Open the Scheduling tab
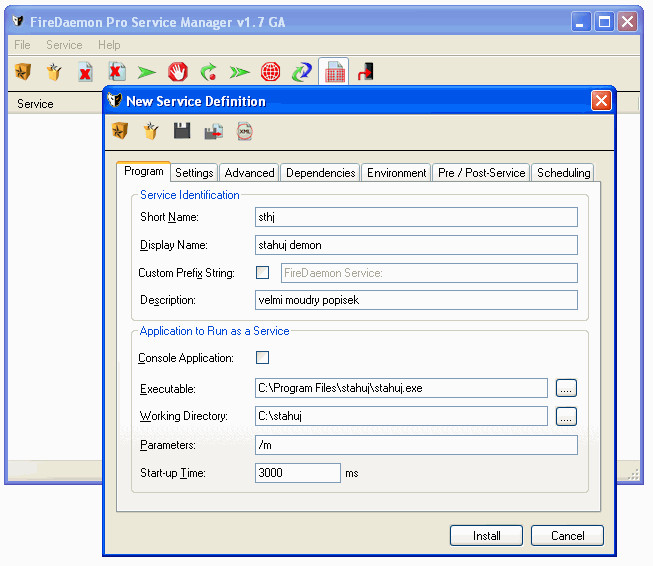 563,172
